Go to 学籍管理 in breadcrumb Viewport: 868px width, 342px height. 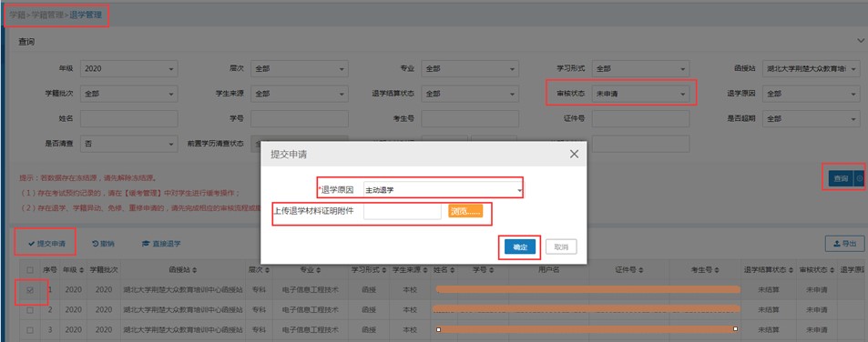click(x=47, y=15)
